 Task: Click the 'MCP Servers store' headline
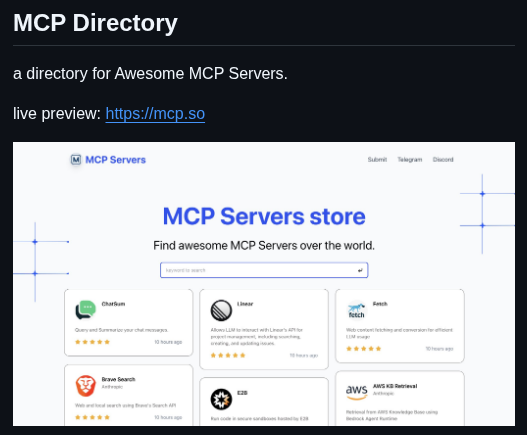[x=264, y=216]
